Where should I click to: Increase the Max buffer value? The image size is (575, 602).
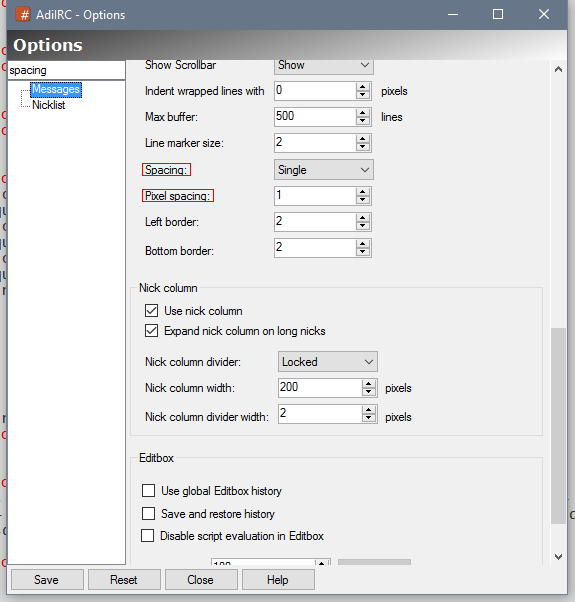click(362, 112)
